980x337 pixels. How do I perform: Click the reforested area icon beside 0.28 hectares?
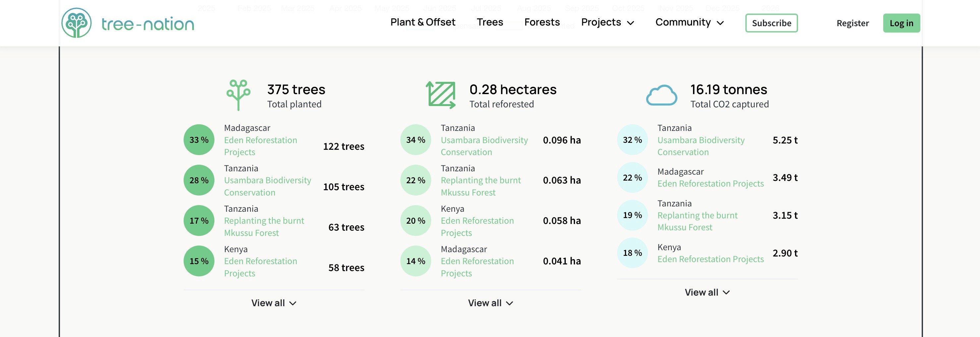(x=440, y=95)
